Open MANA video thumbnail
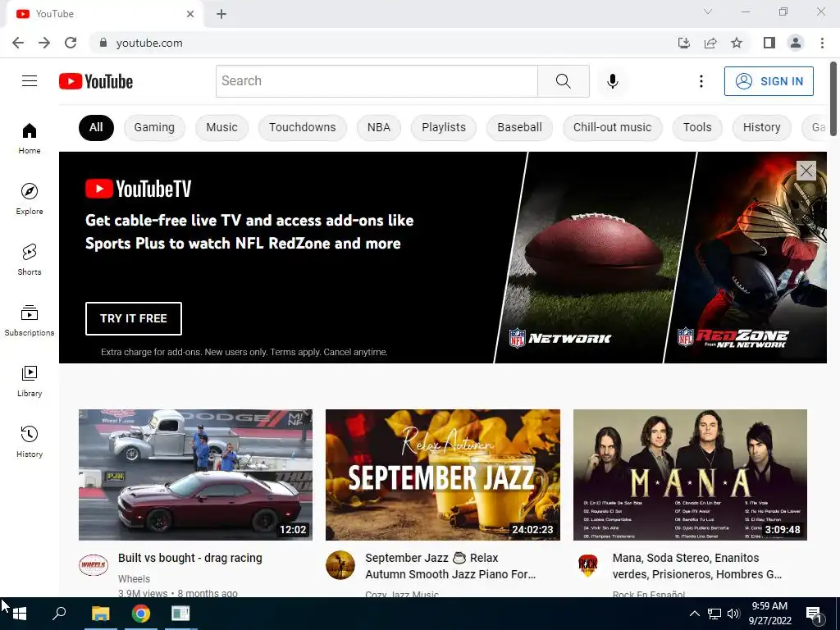Image resolution: width=840 pixels, height=630 pixels. (x=690, y=475)
